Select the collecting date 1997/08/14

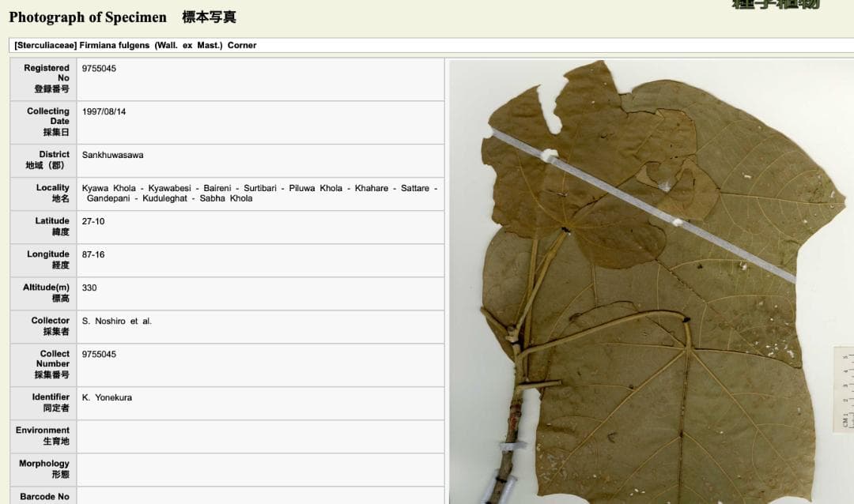(x=104, y=112)
